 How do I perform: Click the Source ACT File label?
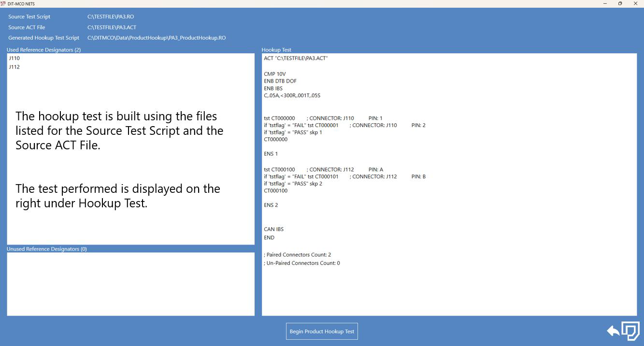tap(27, 27)
